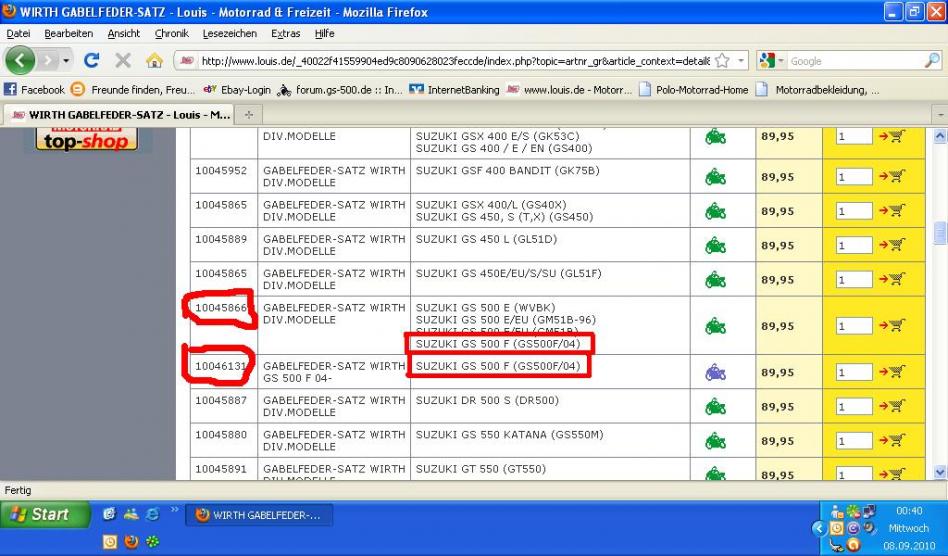
Task: Focus the Google search field
Action: click(x=855, y=61)
